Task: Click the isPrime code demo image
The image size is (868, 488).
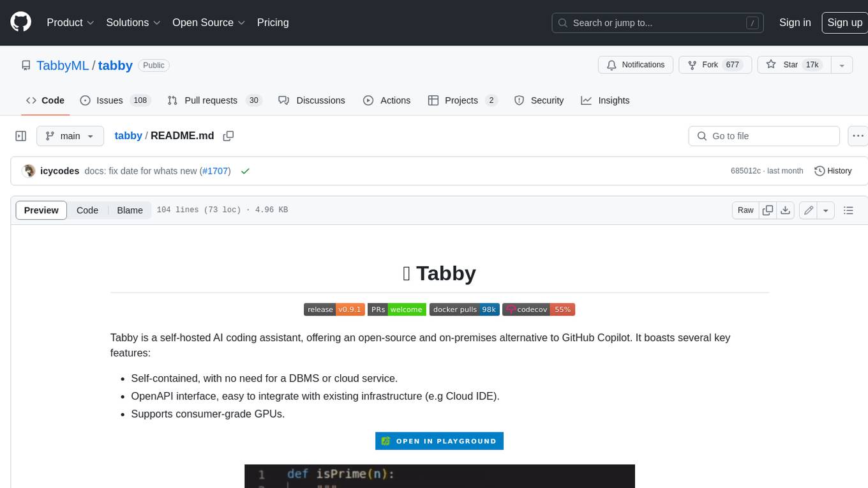Action: point(439,476)
